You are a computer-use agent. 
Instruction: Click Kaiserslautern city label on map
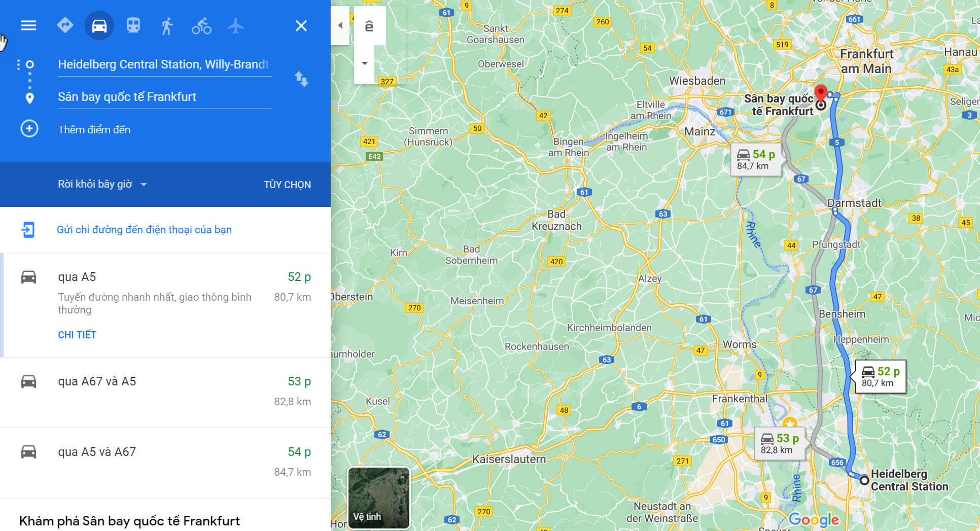click(509, 459)
